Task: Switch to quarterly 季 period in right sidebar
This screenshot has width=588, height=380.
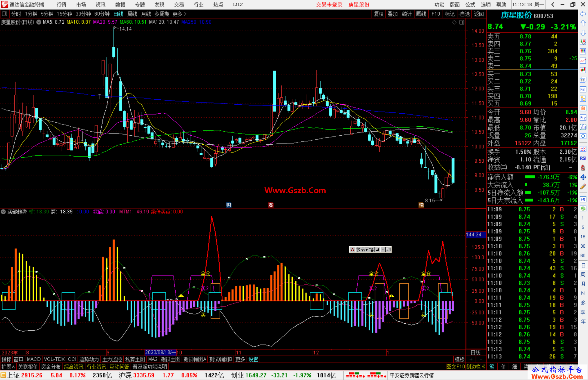Action: point(583,312)
